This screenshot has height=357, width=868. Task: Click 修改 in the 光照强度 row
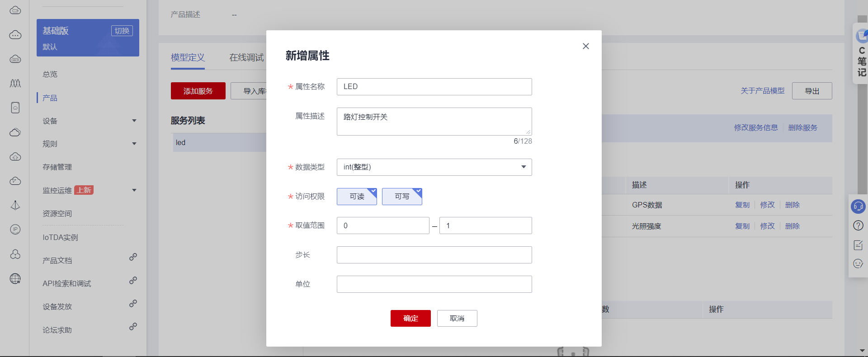(768, 226)
